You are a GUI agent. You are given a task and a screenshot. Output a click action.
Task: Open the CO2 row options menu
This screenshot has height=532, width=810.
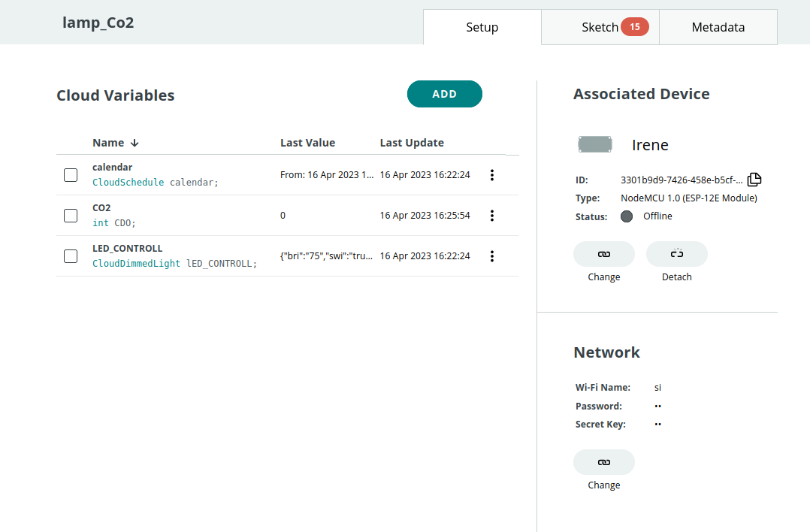coord(492,216)
